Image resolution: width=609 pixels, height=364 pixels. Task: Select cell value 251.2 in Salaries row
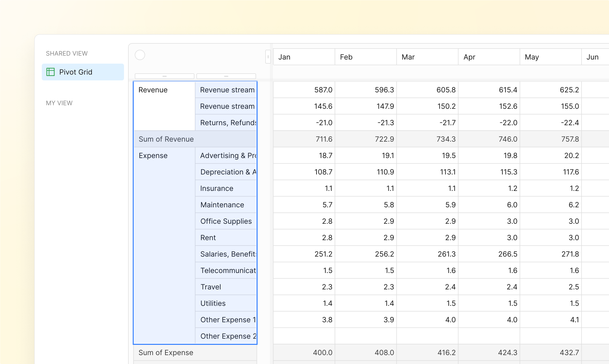click(x=304, y=254)
